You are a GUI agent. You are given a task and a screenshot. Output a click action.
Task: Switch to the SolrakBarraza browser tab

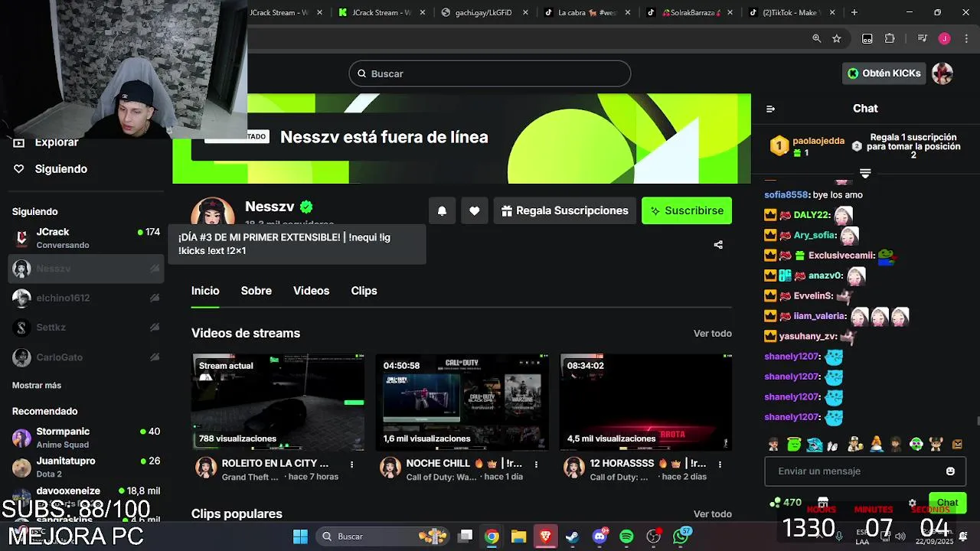(689, 12)
